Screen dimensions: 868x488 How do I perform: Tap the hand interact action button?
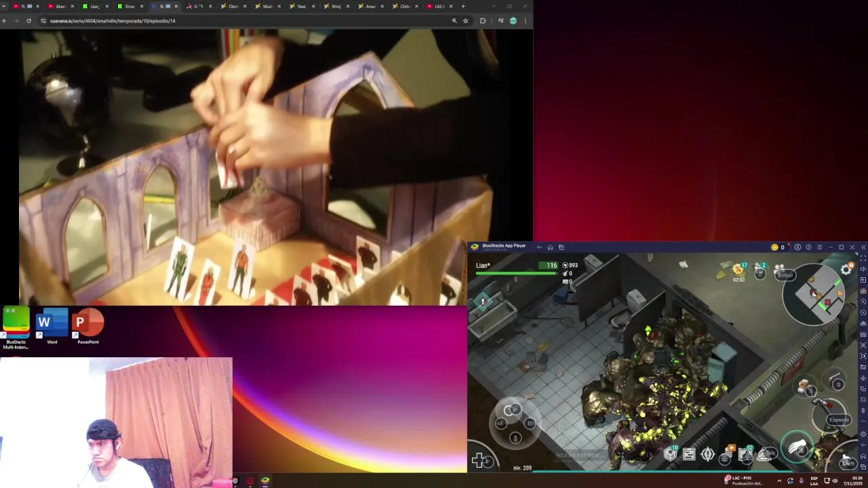798,448
